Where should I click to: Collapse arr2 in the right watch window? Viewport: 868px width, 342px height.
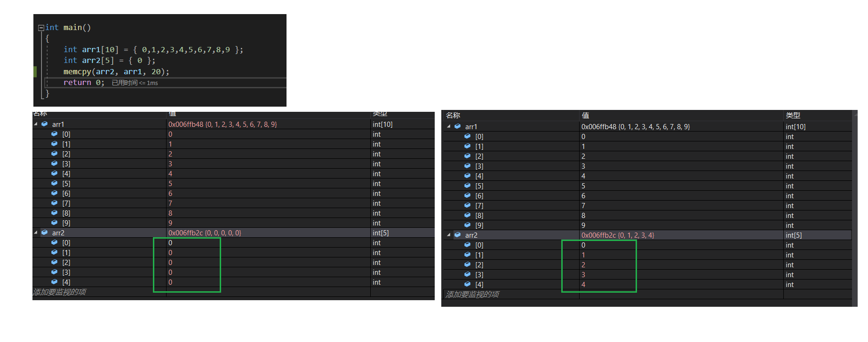pyautogui.click(x=449, y=235)
